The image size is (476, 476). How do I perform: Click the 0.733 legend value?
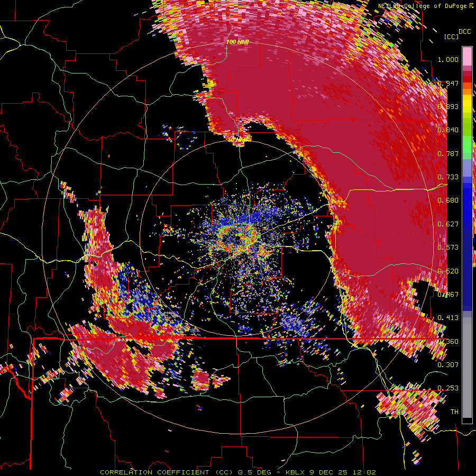(448, 177)
